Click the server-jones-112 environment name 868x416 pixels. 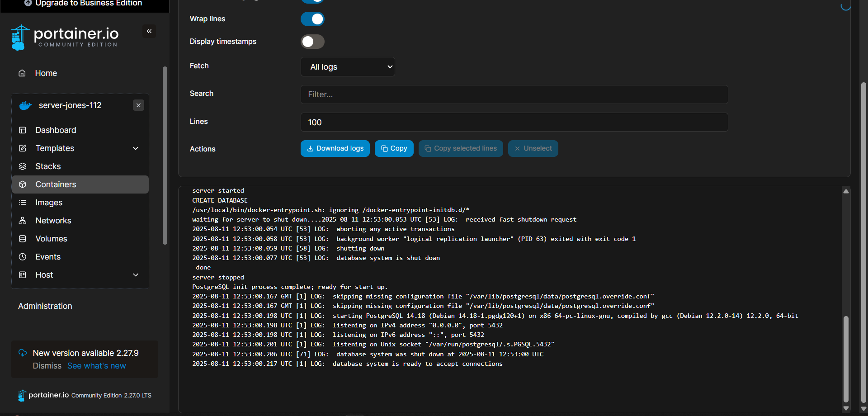tap(70, 105)
